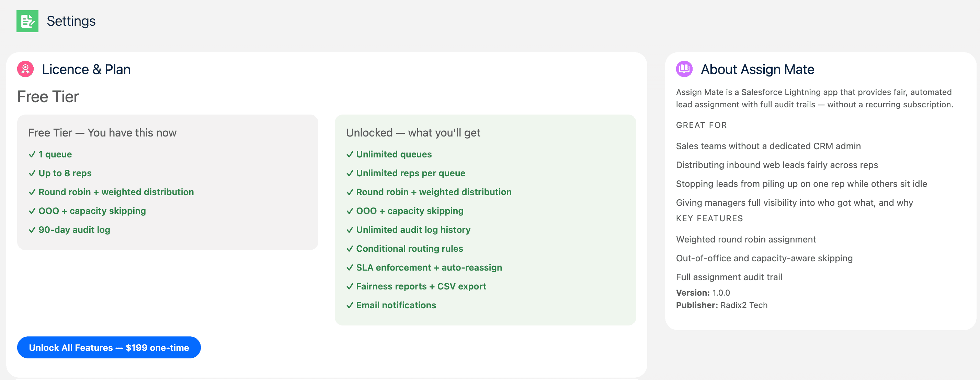
Task: Click Unlocked 'Round robin + weighted distribution'
Action: (x=429, y=192)
